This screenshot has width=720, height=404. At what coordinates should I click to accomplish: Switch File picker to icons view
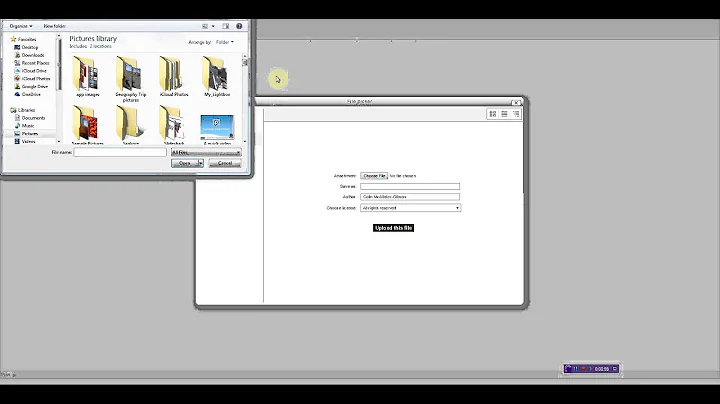point(493,114)
